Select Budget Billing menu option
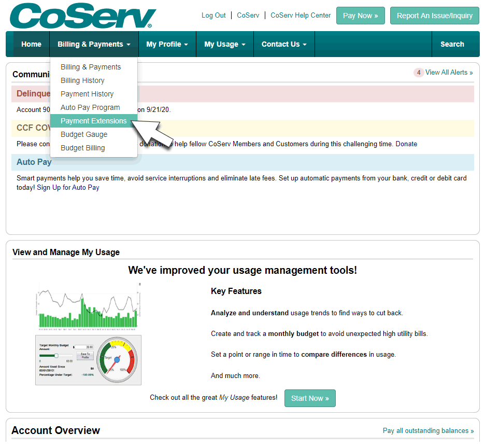This screenshot has height=448, width=485. (82, 148)
